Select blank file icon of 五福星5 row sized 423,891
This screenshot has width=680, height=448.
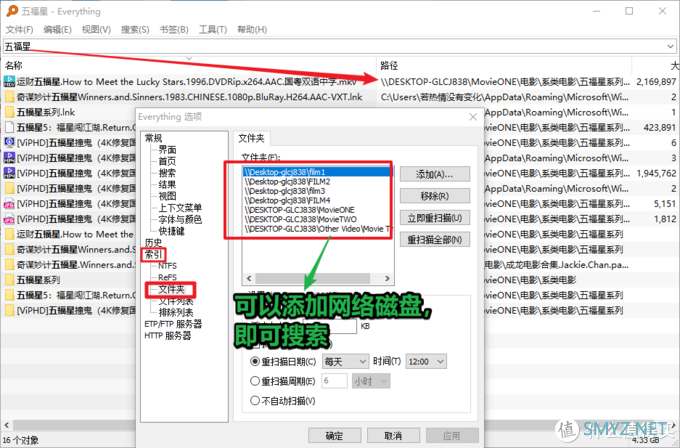coord(9,128)
